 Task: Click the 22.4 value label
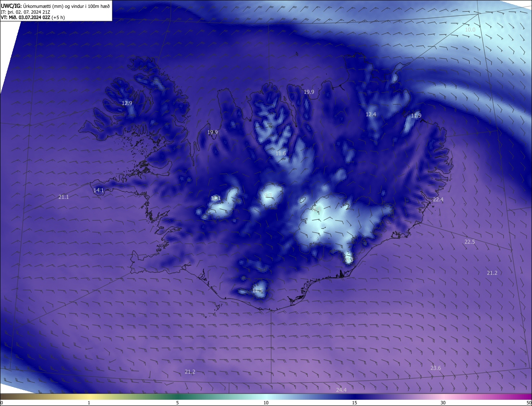[x=438, y=200]
